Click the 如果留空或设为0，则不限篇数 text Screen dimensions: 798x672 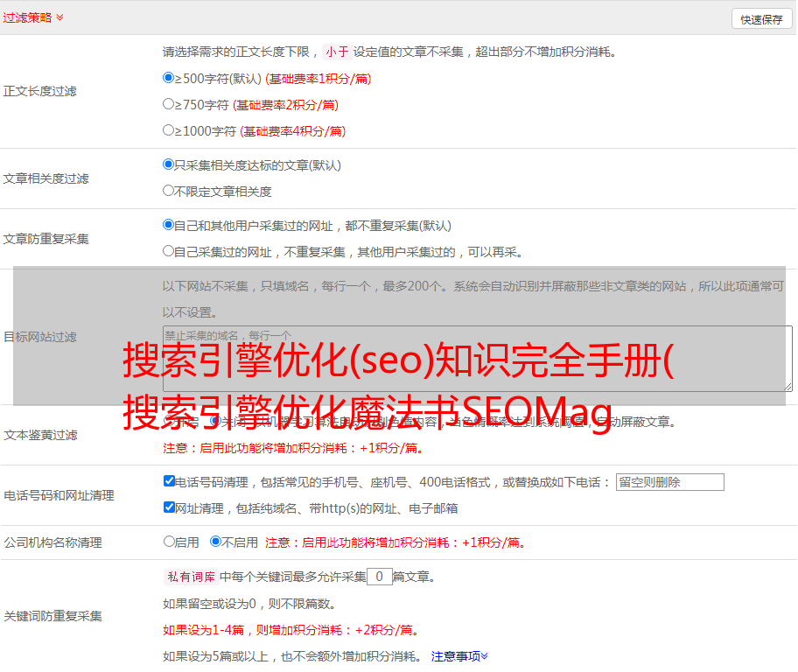(250, 604)
